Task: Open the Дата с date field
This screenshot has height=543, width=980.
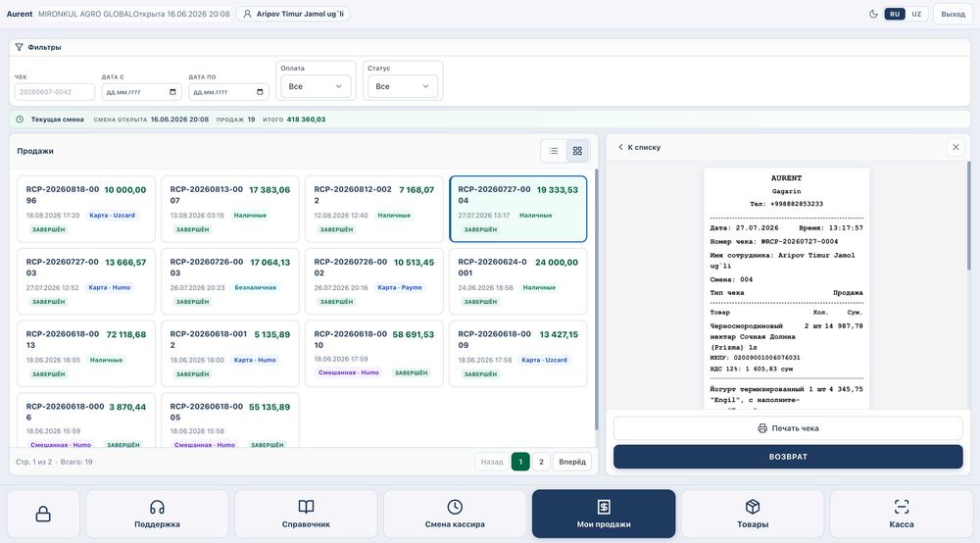Action: tap(141, 92)
